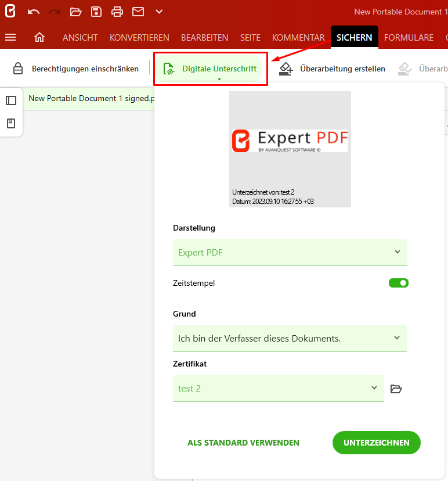Switch to the SEITE tab

(x=250, y=37)
